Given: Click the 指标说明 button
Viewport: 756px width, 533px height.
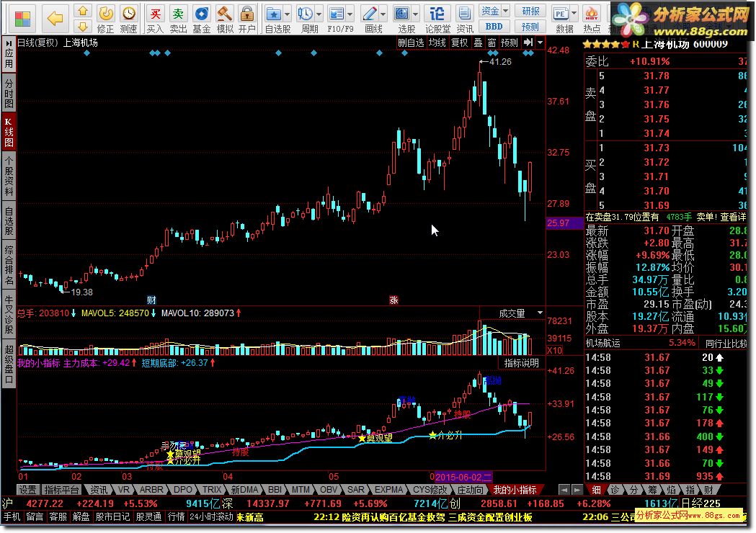Looking at the screenshot, I should coord(521,363).
